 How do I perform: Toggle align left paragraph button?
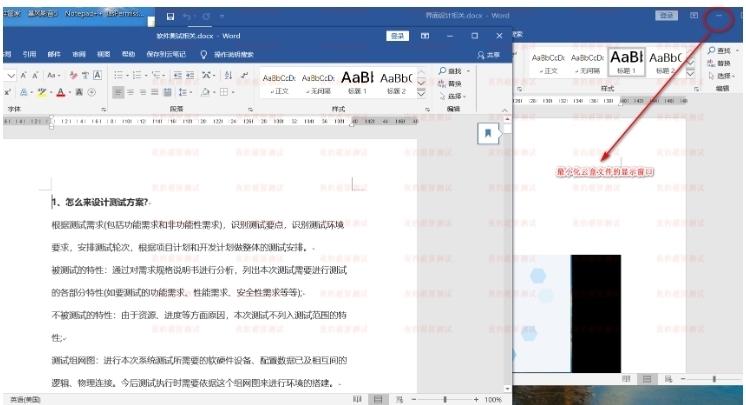[x=118, y=92]
